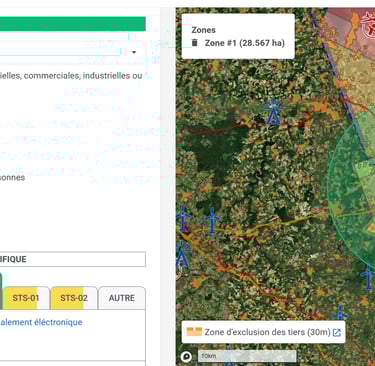Image resolution: width=375 pixels, height=366 pixels.
Task: Click the red circular marker near the map's top edge
Action: point(368,25)
